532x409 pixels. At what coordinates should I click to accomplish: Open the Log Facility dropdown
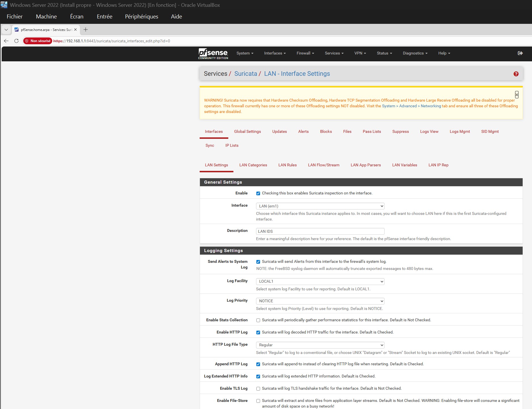[x=320, y=281]
